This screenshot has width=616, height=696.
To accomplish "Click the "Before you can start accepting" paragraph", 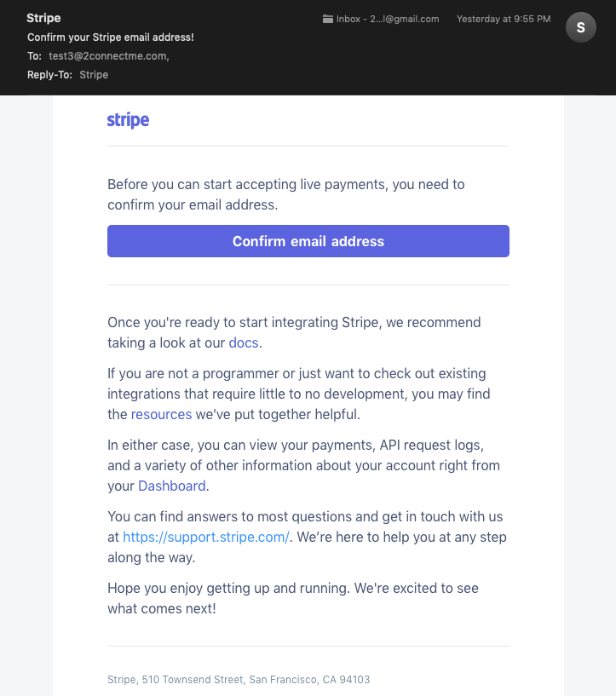I will (286, 194).
